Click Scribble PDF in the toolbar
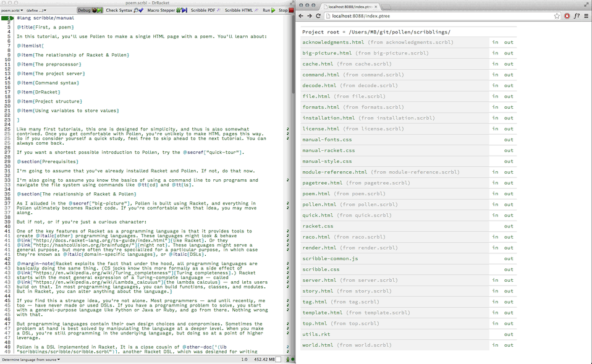 tap(203, 11)
